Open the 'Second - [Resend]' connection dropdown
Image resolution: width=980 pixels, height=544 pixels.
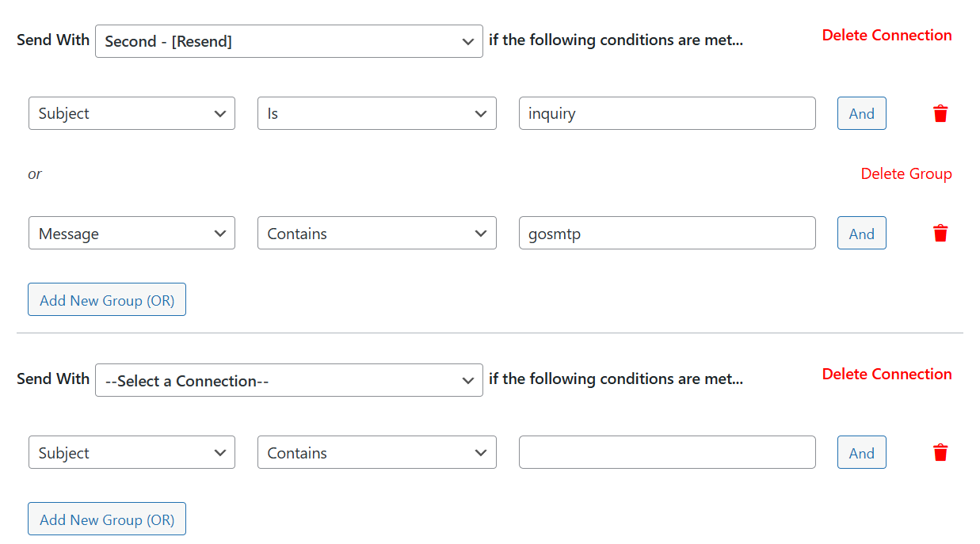coord(288,41)
